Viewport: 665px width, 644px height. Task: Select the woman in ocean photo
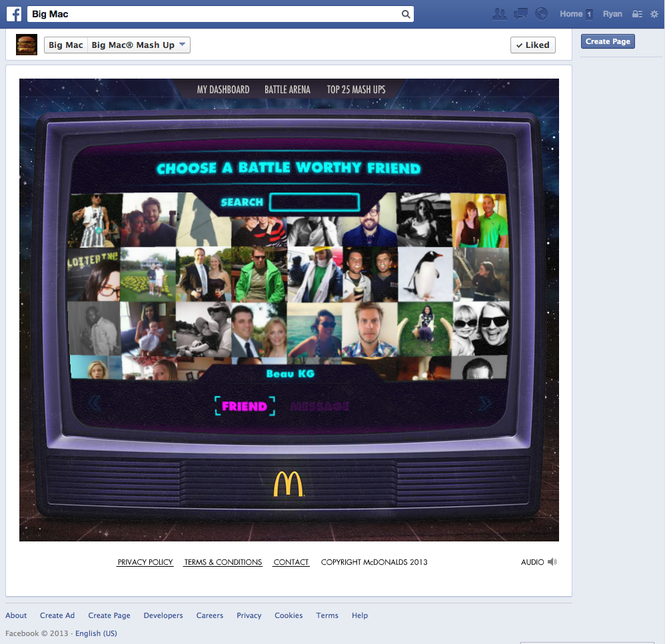tap(315, 330)
